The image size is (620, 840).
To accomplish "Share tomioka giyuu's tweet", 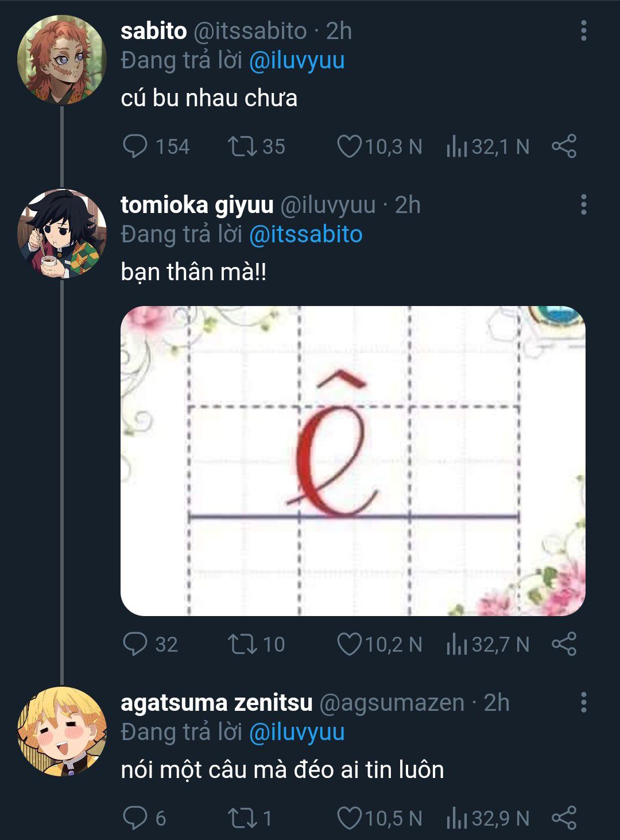I will 564,644.
